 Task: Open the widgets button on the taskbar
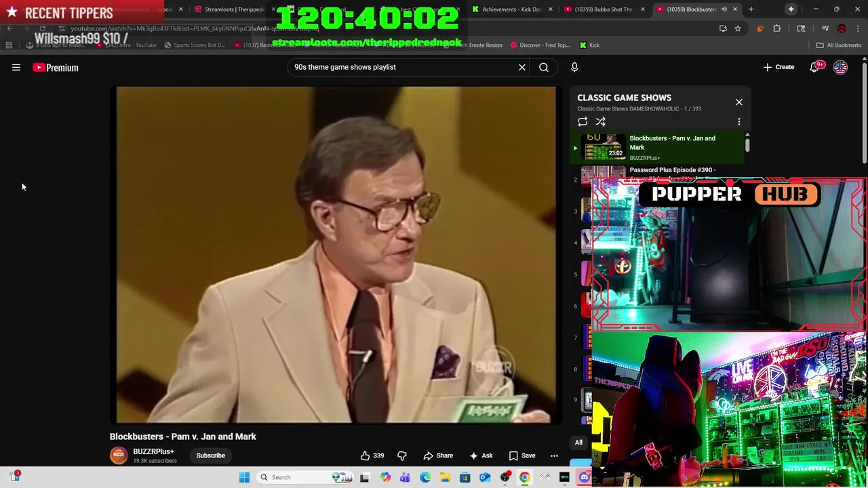[14, 476]
